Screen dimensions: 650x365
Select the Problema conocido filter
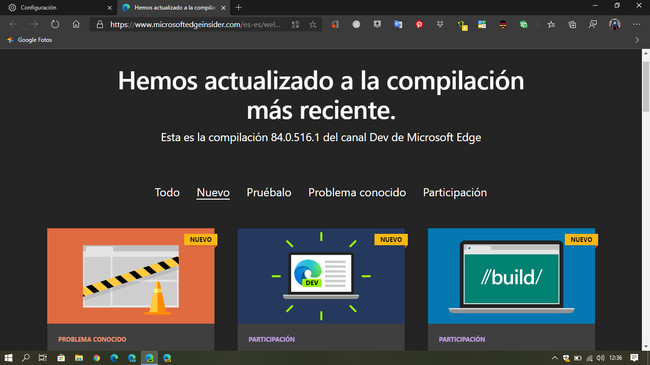(357, 192)
